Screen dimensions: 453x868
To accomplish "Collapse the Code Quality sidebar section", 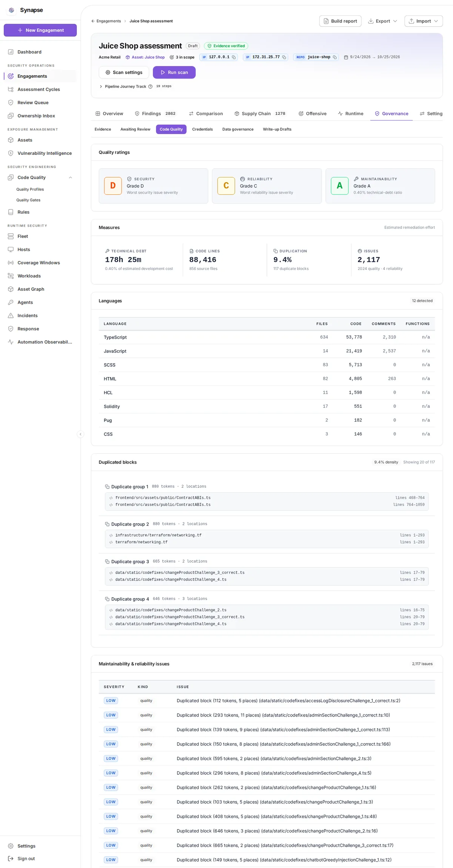I will pyautogui.click(x=70, y=177).
